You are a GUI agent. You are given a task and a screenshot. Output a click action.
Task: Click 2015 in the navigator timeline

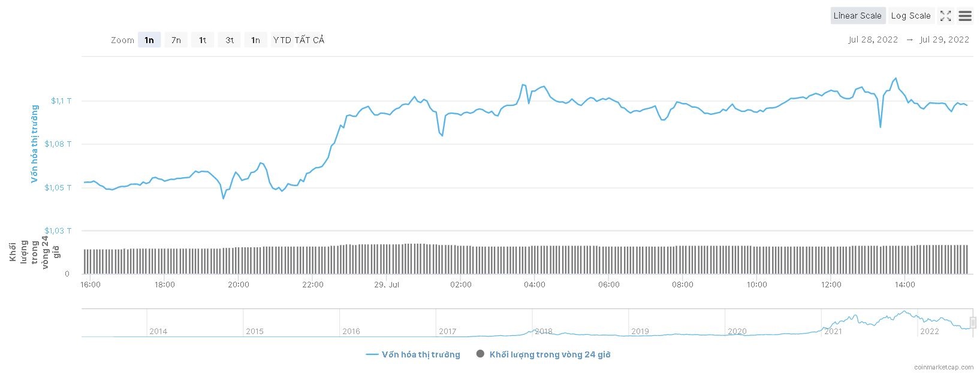pyautogui.click(x=255, y=331)
